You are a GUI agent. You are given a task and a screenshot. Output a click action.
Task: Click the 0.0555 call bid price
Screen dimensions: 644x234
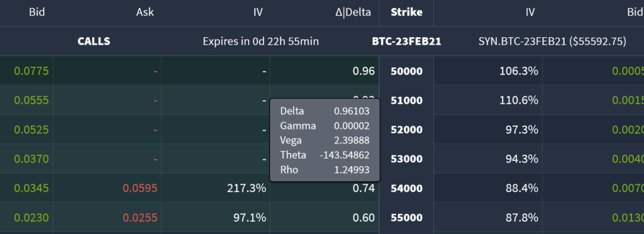(31, 100)
